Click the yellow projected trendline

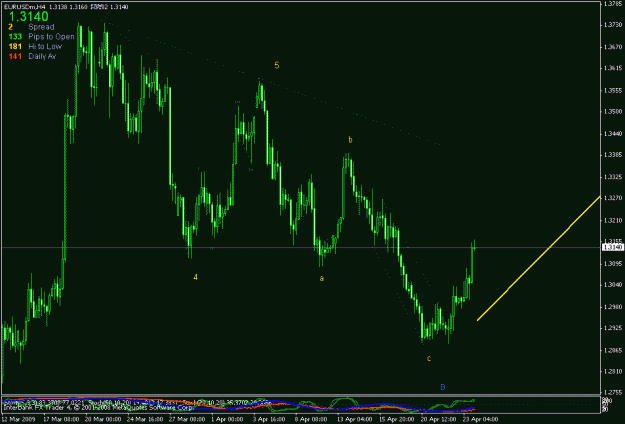point(539,258)
